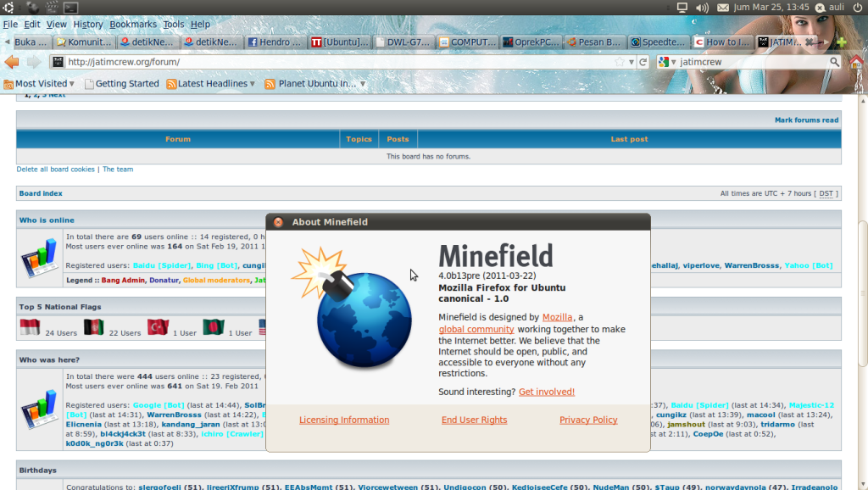The image size is (868, 490).
Task: Open the History menu
Action: coord(88,25)
